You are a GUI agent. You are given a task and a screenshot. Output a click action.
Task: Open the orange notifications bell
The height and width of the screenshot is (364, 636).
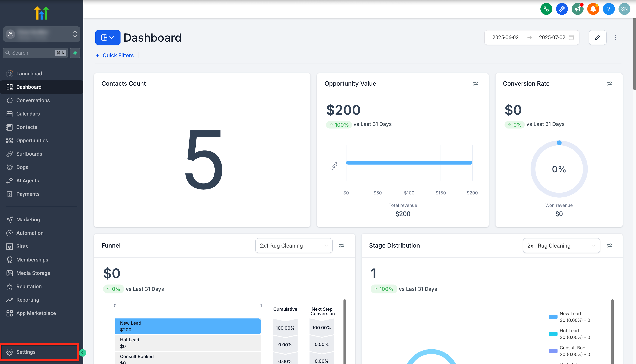pyautogui.click(x=593, y=9)
